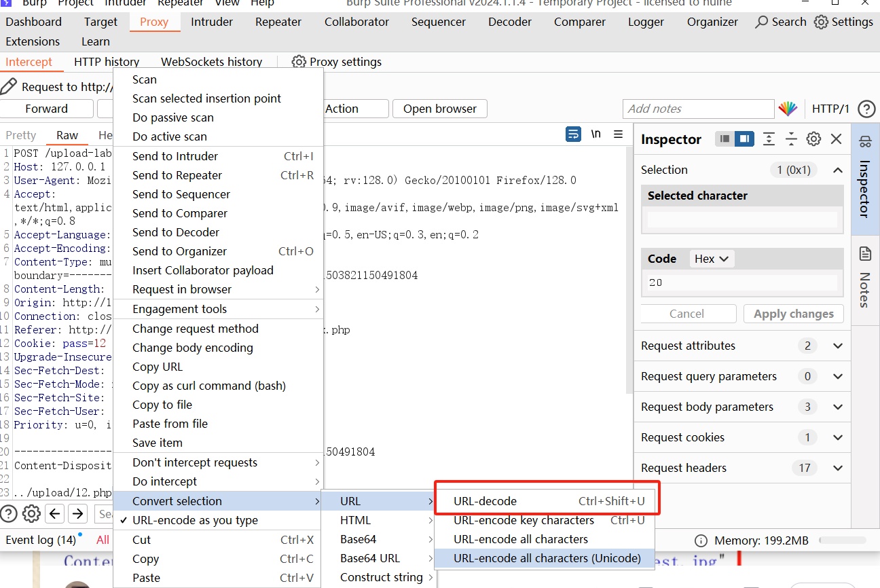The height and width of the screenshot is (588, 880).
Task: Click the Inspector collapse all sections icon
Action: coord(791,139)
